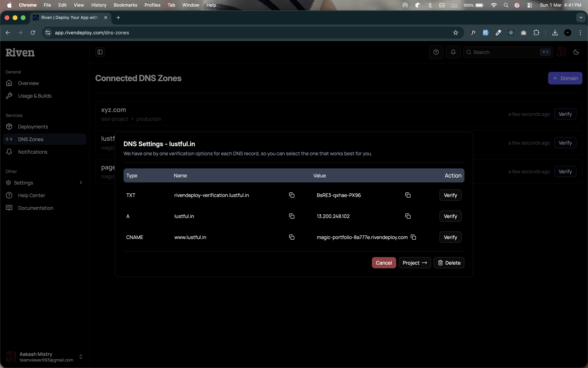Copy the A record value 13.200.248.102
Image resolution: width=588 pixels, height=368 pixels.
click(408, 216)
